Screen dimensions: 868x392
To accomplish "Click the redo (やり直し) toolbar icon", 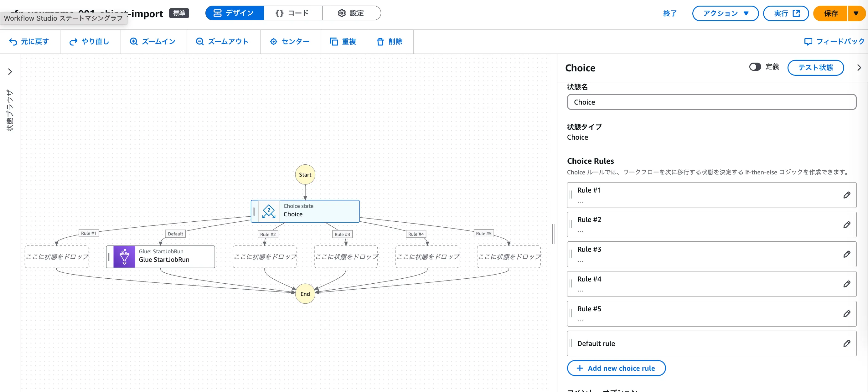I will 73,41.
